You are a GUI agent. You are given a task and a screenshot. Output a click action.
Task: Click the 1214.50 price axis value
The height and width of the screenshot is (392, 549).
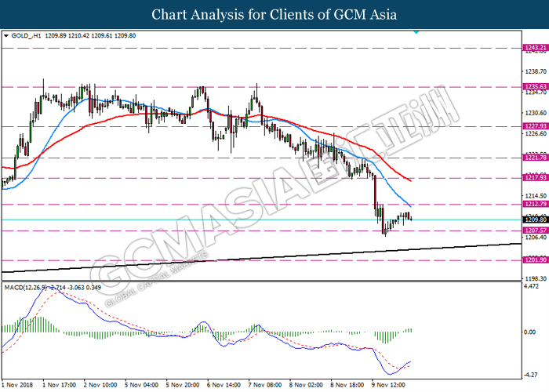click(536, 196)
